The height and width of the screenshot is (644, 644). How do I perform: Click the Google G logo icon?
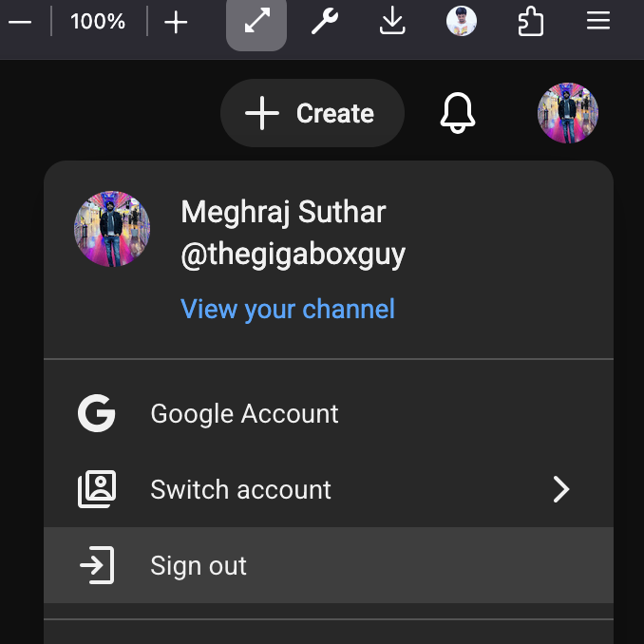click(97, 413)
